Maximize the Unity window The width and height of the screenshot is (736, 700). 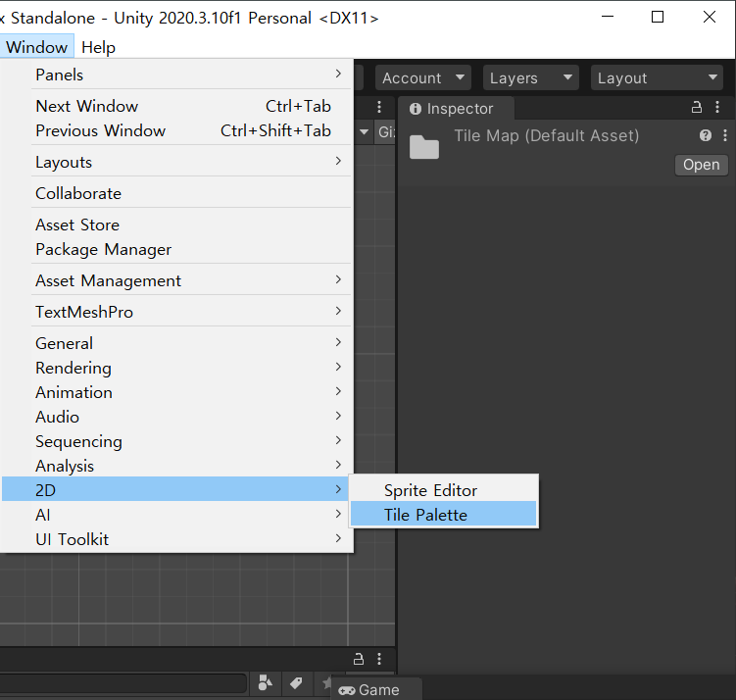point(658,18)
